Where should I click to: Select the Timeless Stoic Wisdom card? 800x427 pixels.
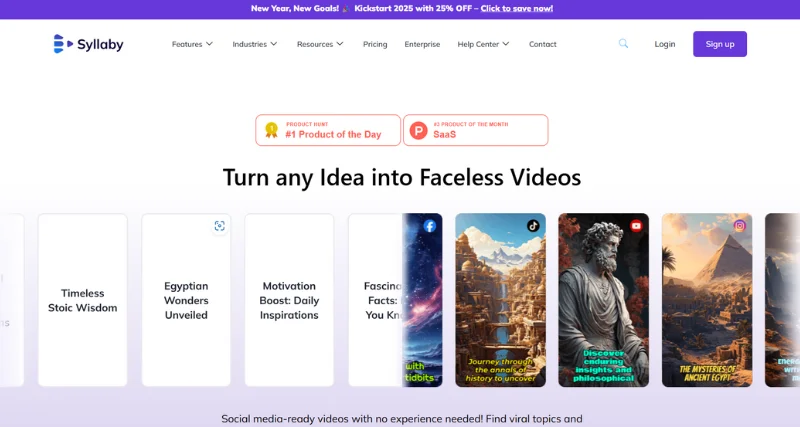[x=83, y=300]
